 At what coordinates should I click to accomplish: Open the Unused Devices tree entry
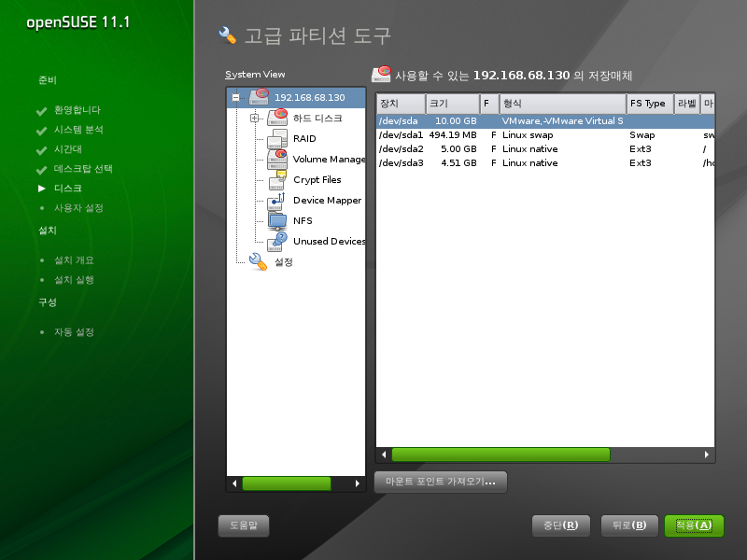[330, 241]
